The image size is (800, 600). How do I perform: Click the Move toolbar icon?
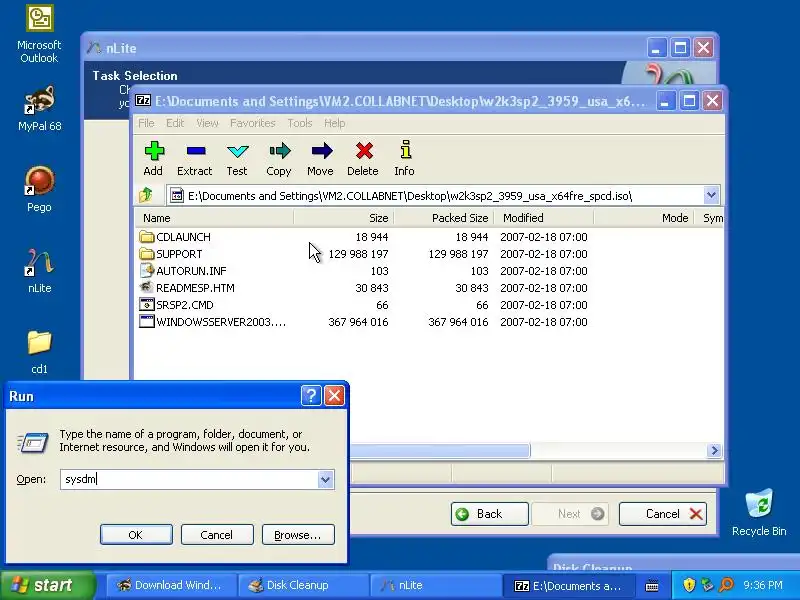pos(321,151)
